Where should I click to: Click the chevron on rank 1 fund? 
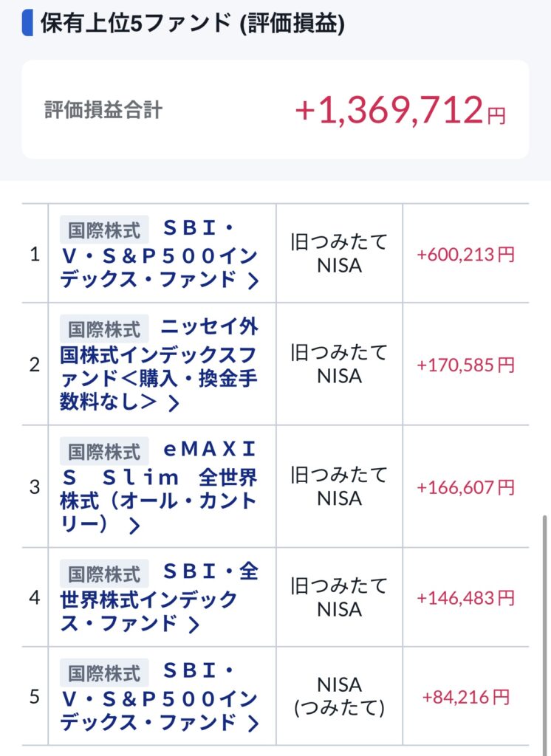(253, 281)
